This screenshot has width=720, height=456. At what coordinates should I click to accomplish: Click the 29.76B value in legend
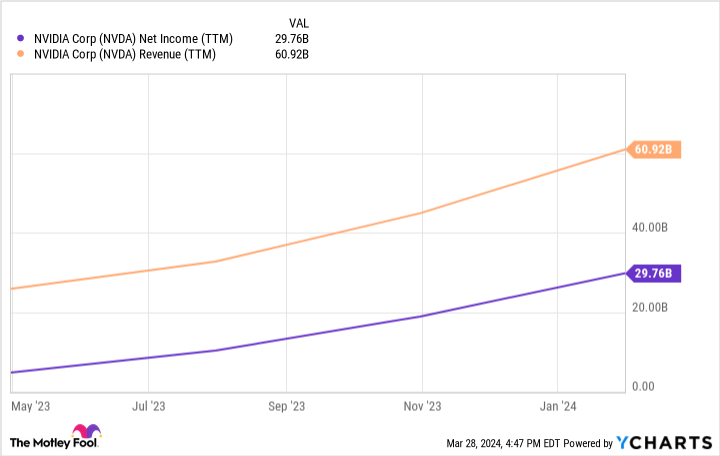(x=293, y=38)
